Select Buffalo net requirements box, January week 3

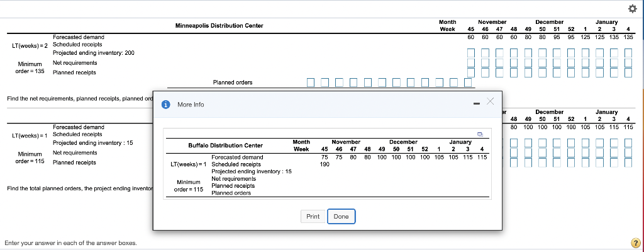(x=614, y=152)
